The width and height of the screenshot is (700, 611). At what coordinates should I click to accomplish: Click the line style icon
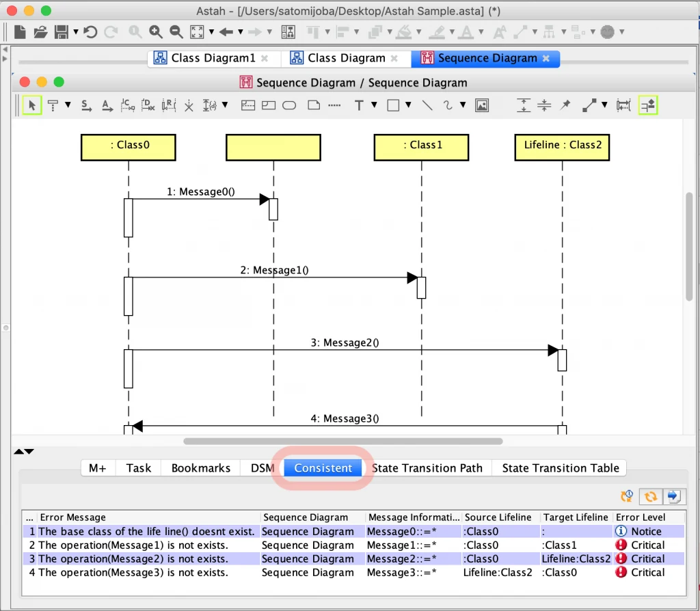point(589,105)
